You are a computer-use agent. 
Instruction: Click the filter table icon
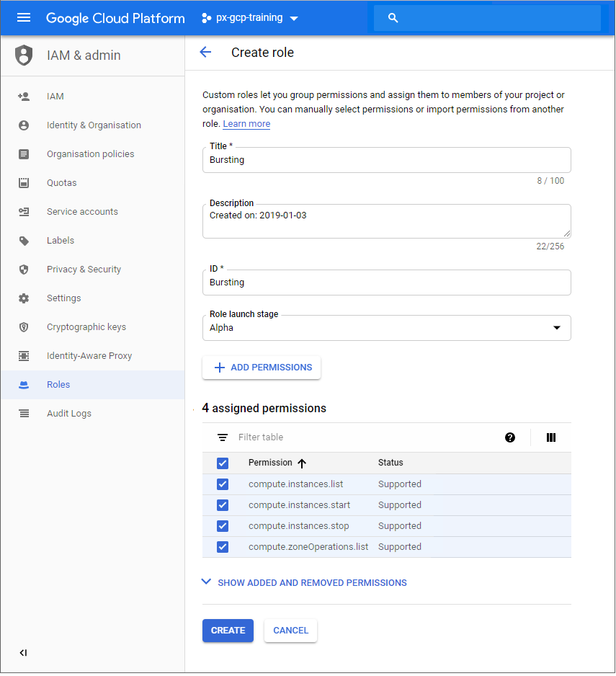coord(223,437)
